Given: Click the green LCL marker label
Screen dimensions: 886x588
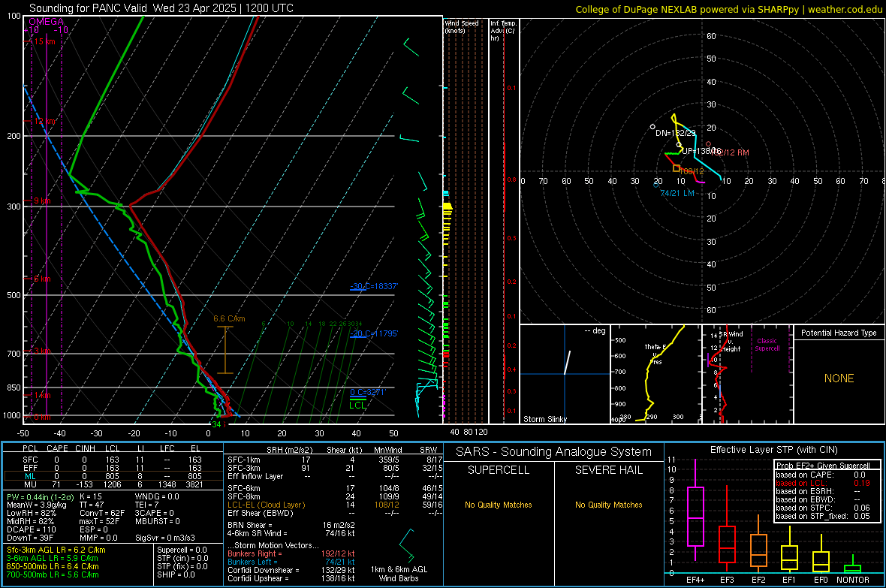Looking at the screenshot, I should coord(357,405).
